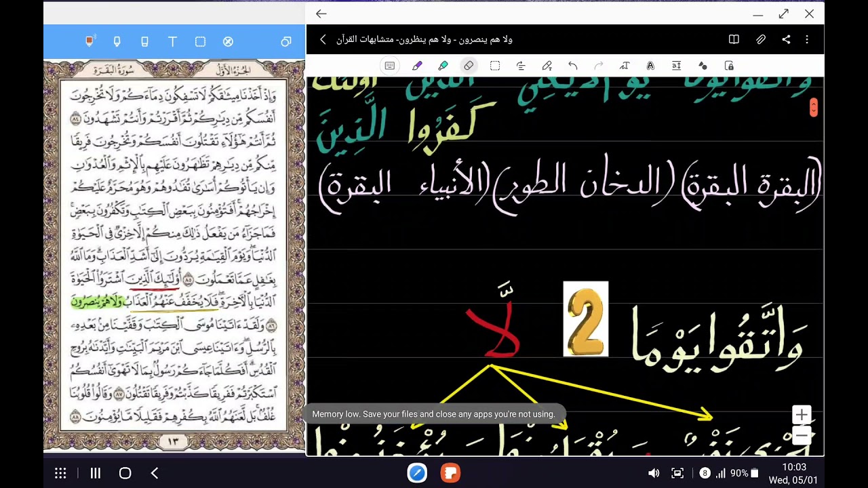This screenshot has height=488, width=868.
Task: Pick the eraser-shaped tool in Quran app
Action: coord(144,42)
